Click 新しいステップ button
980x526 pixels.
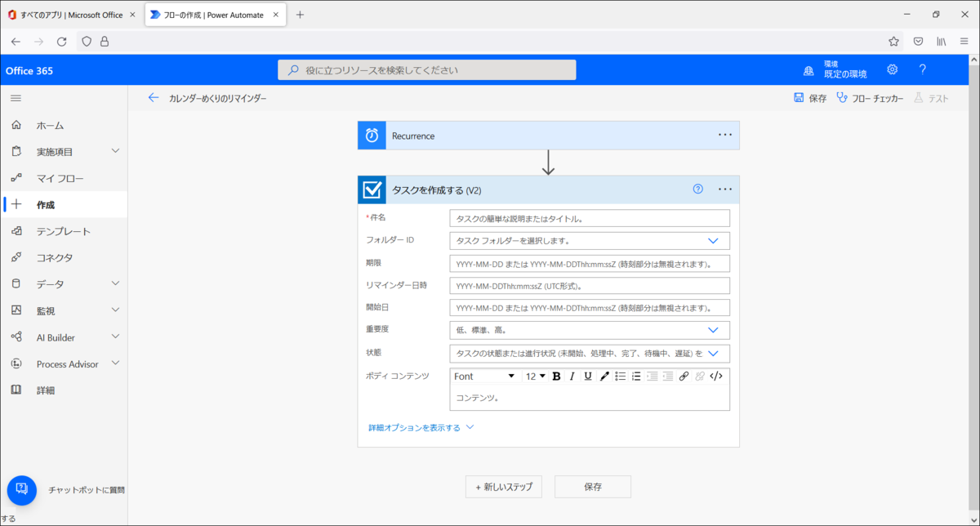504,487
